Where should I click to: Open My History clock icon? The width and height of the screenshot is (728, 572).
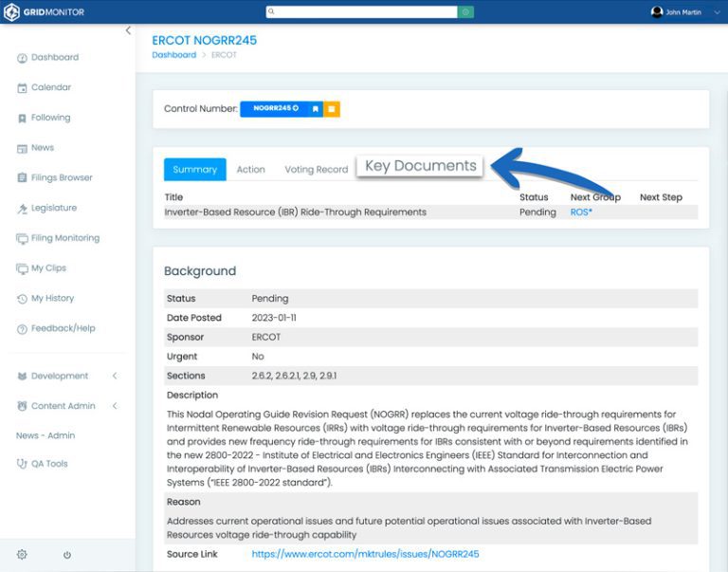click(22, 299)
